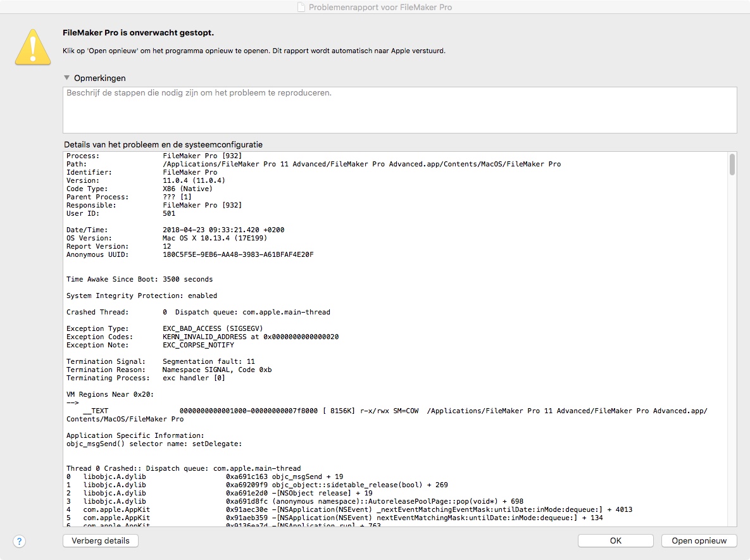Click stack frame 1 'sidetable_release(bool) + 269'
This screenshot has width=750, height=560.
pos(258,485)
